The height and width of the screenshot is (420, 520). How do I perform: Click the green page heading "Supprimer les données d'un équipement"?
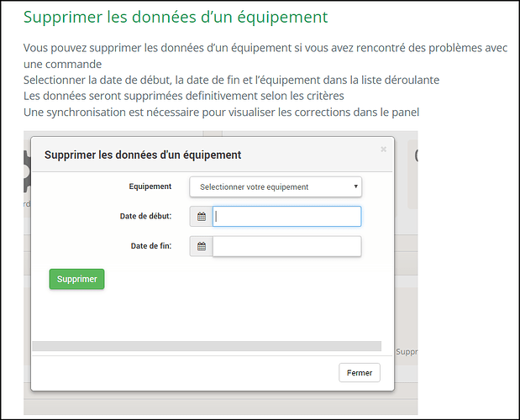coord(176,18)
